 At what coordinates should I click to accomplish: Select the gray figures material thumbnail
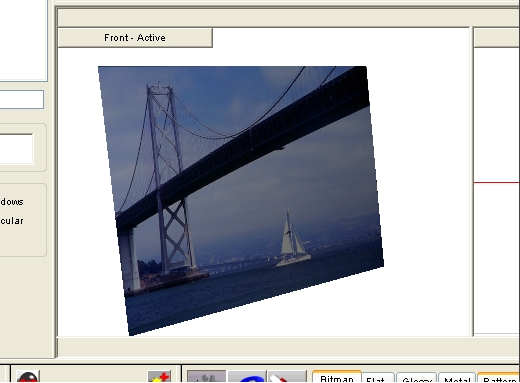coord(207,377)
